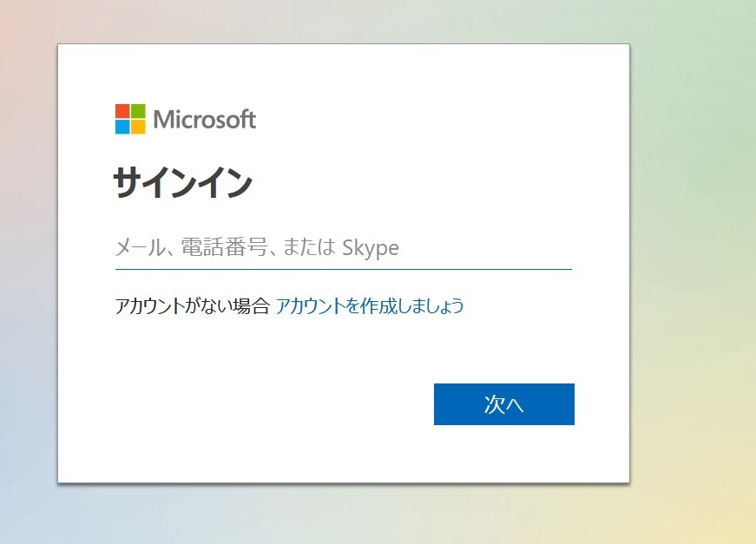
Task: Click the yellow square in Microsoft logo
Action: coord(138,128)
